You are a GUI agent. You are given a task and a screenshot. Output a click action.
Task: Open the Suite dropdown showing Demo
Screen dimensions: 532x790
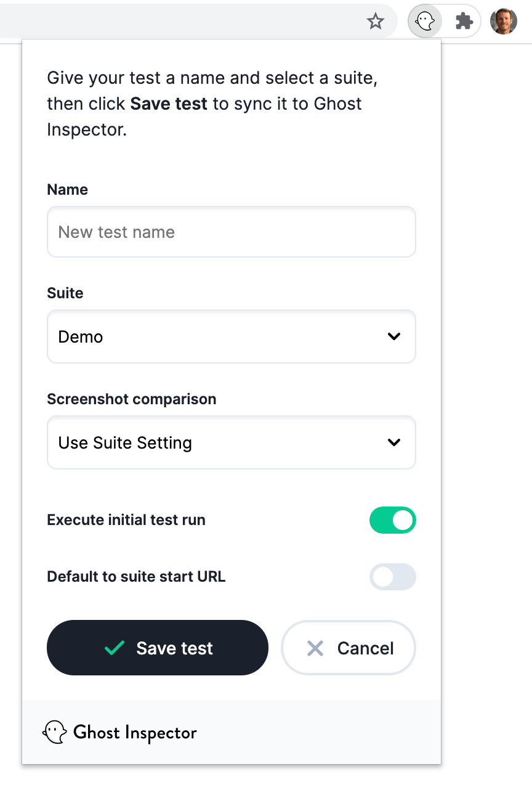[x=232, y=336]
